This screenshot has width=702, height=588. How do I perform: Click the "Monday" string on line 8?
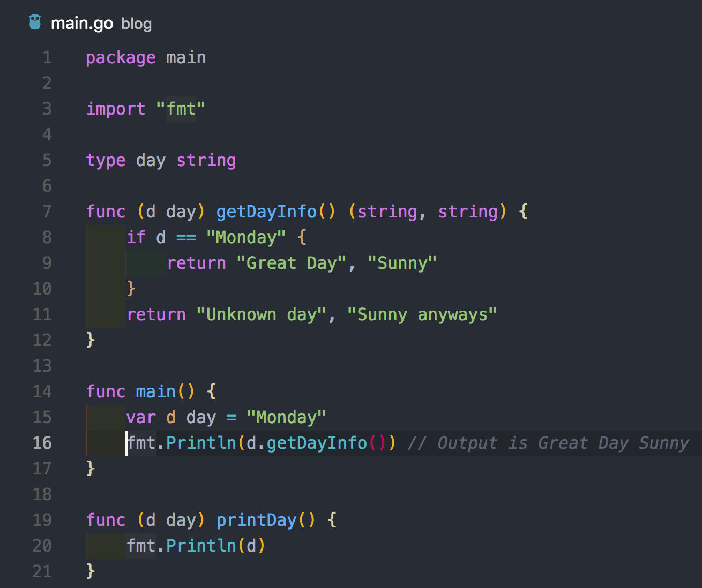click(246, 237)
